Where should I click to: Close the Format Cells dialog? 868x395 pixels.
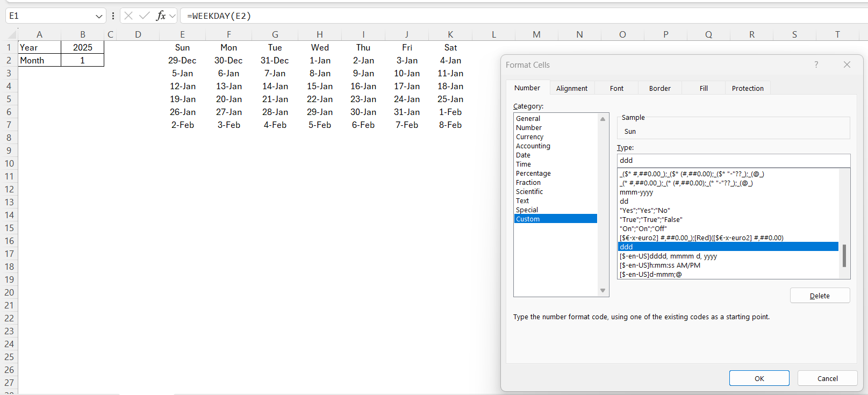point(847,64)
